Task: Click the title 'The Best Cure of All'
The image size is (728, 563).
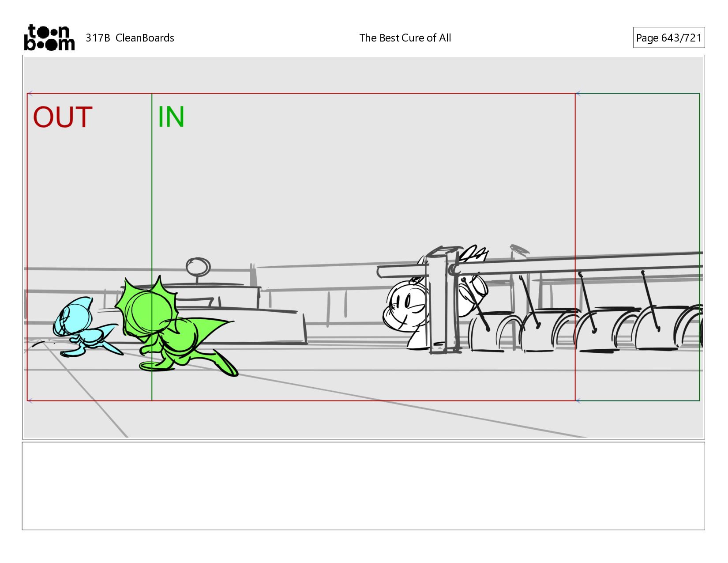Action: coord(405,38)
